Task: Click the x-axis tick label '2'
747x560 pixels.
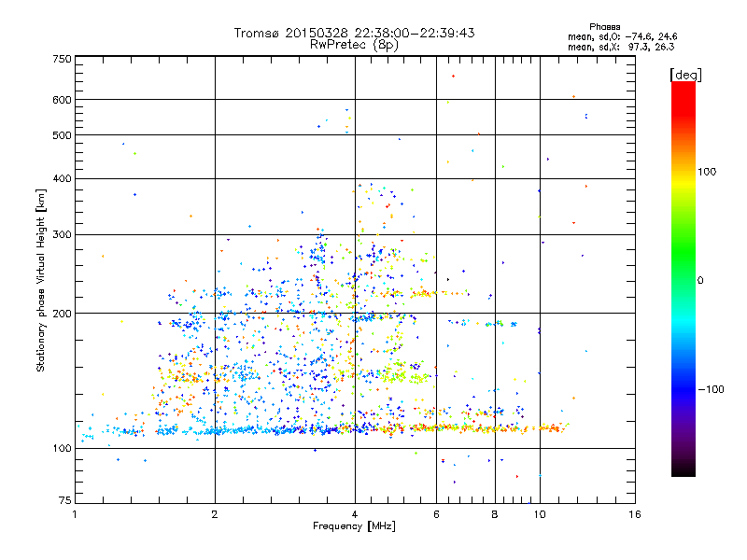Action: (215, 514)
